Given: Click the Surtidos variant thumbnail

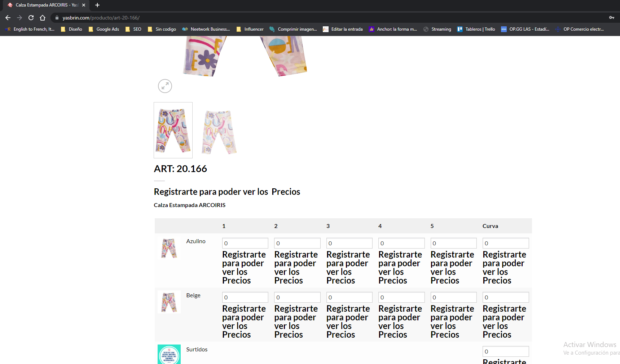Looking at the screenshot, I should click(x=169, y=354).
